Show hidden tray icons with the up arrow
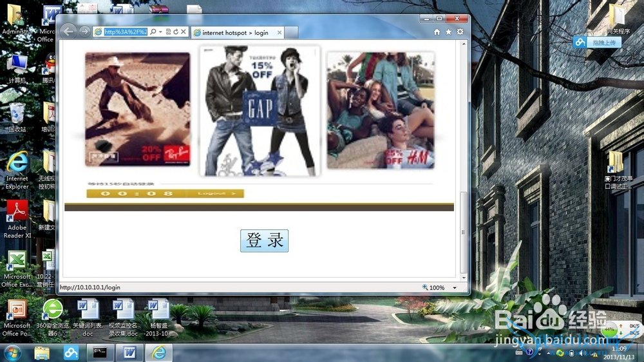Screen dimensions: 644x362 point(548,353)
